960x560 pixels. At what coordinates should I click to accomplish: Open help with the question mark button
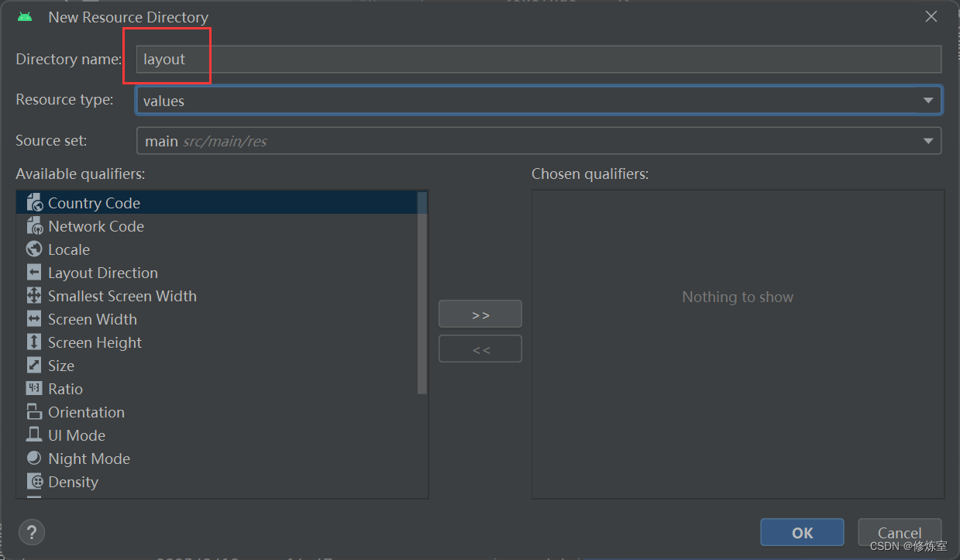coord(32,533)
